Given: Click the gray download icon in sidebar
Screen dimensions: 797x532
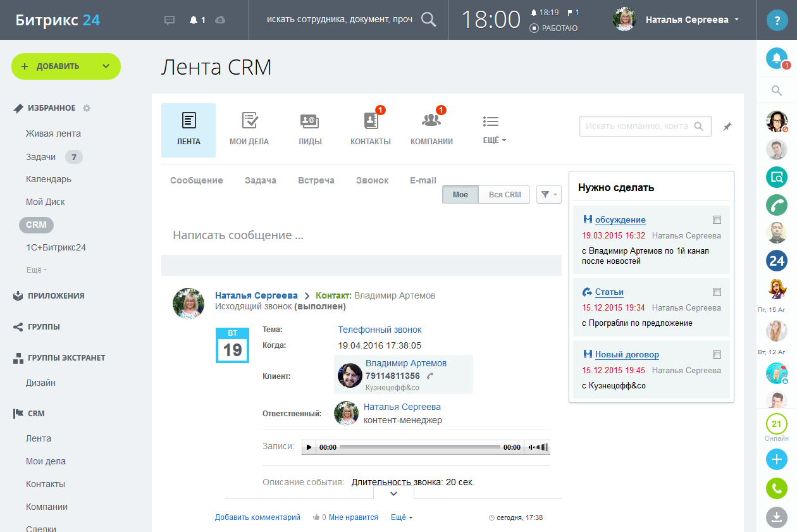Looking at the screenshot, I should tap(777, 517).
